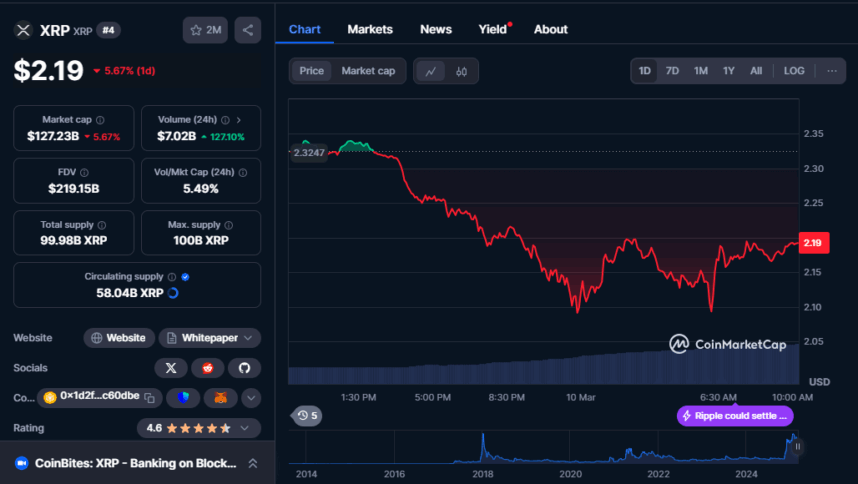Click the blue shield wallet icon
The image size is (858, 484).
point(183,398)
